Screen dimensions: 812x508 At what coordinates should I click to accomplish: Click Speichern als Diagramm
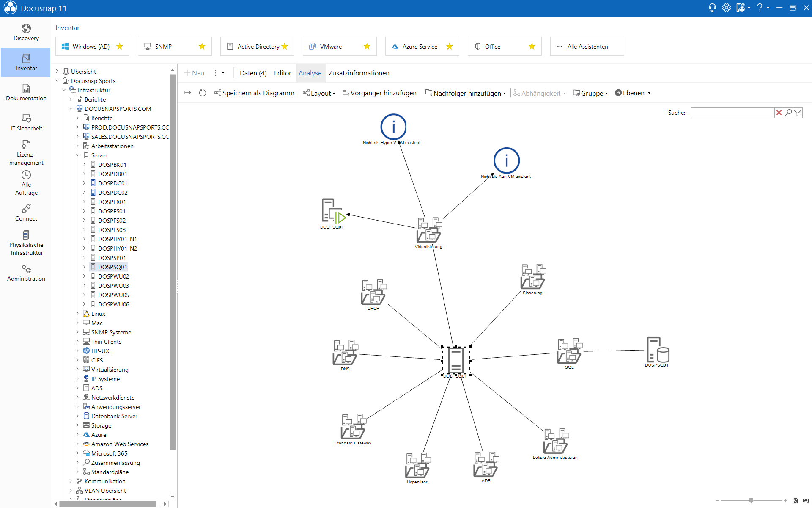click(x=254, y=93)
